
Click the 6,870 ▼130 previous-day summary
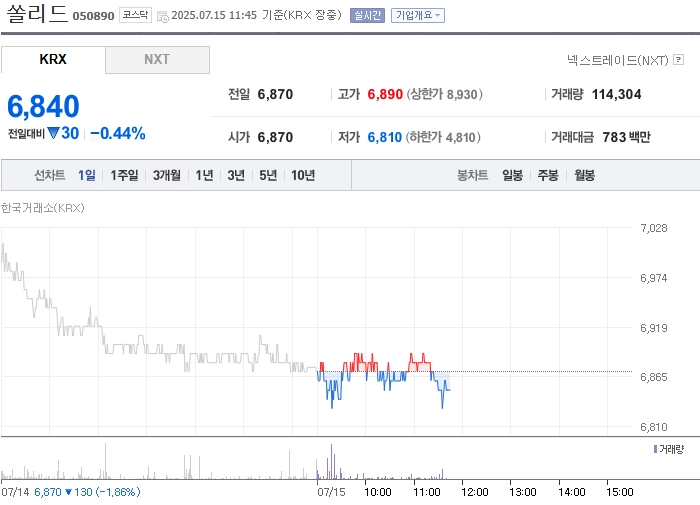click(87, 492)
